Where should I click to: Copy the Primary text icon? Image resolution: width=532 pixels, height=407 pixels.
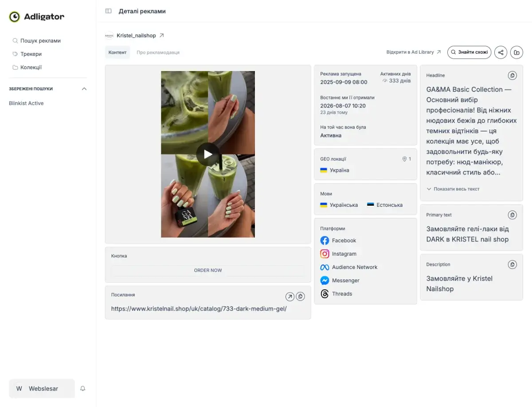[x=512, y=215]
